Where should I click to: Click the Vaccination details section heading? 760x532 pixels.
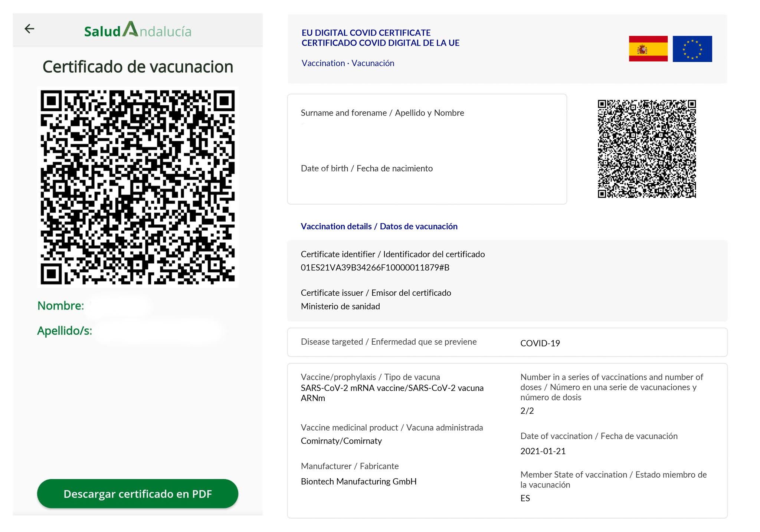point(379,226)
